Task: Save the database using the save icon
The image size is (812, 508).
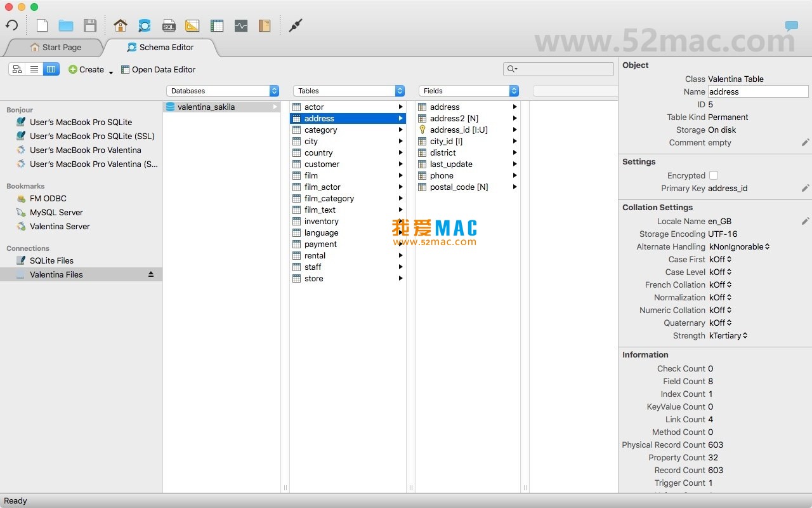Action: tap(90, 25)
